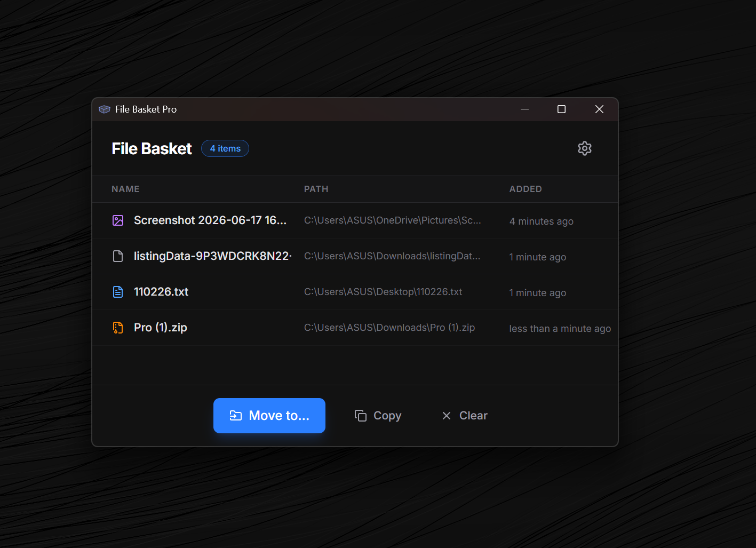Click the File Basket Pro title bar icon
The image size is (756, 548).
(105, 109)
